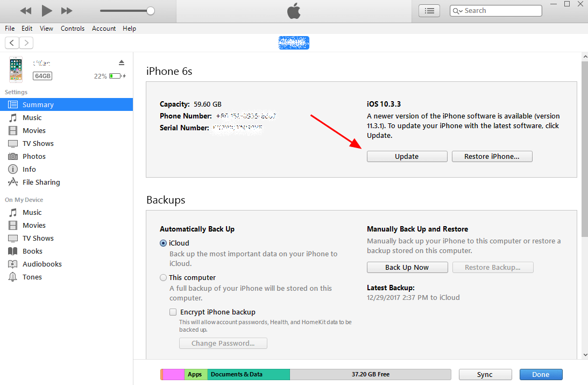
Task: Click the scrollbar down arrow
Action: [x=585, y=355]
